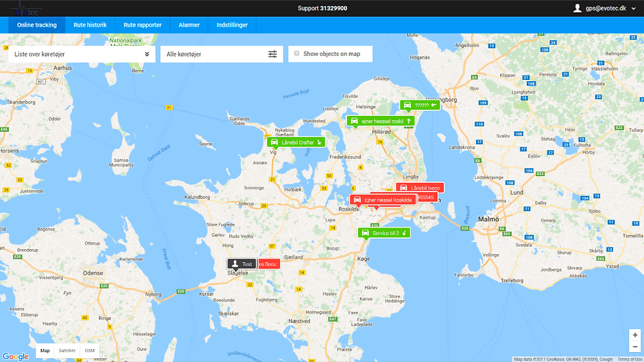Click the double-chevron expand icon
Screen dimensions: 644x362
(147, 54)
